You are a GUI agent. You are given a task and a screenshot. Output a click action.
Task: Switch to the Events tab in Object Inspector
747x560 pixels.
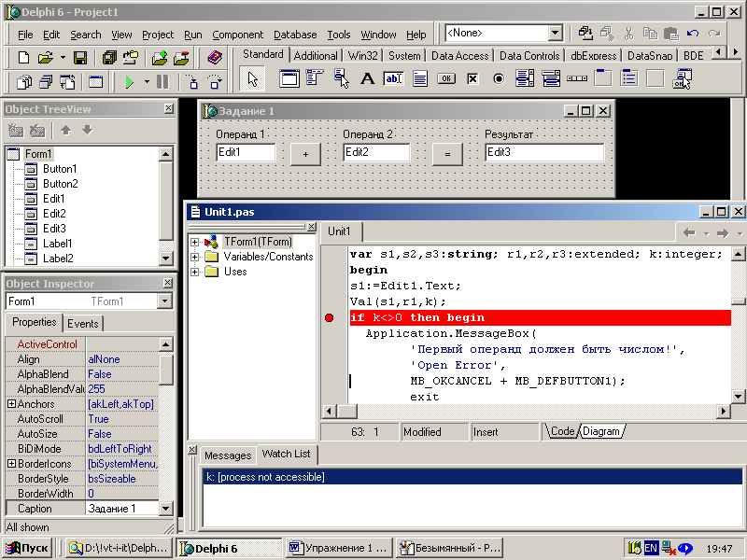click(x=82, y=324)
